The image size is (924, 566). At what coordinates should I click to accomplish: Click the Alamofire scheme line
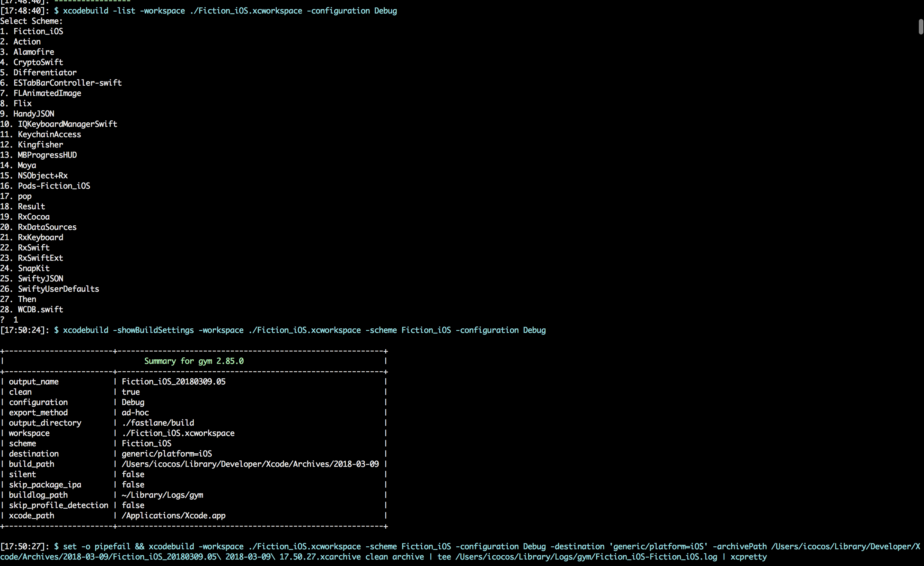(x=34, y=52)
